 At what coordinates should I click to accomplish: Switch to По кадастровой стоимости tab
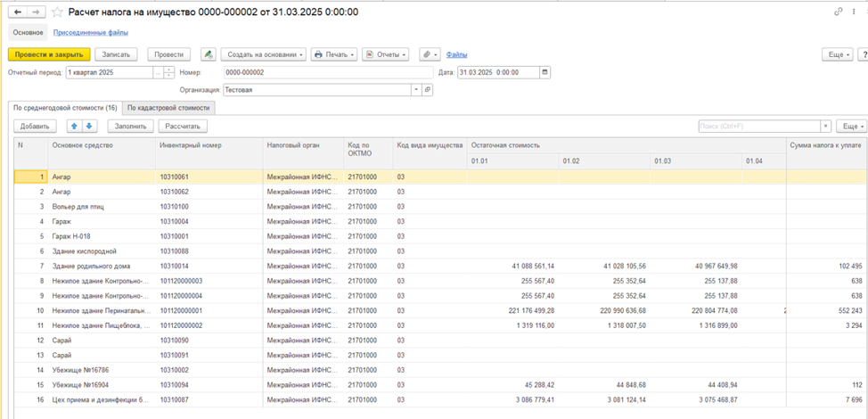click(168, 108)
